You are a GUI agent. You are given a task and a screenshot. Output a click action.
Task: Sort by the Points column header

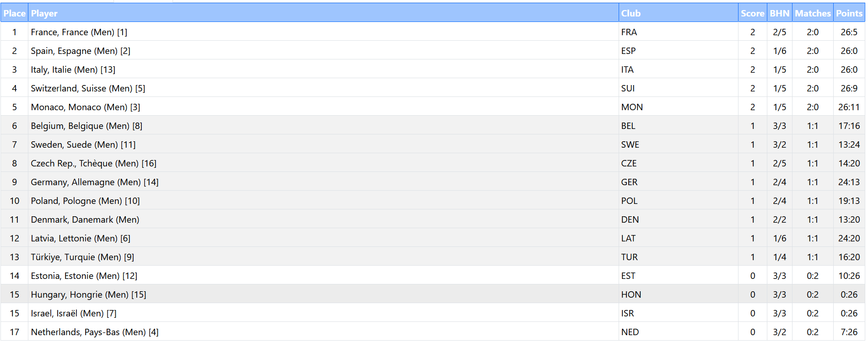click(849, 13)
